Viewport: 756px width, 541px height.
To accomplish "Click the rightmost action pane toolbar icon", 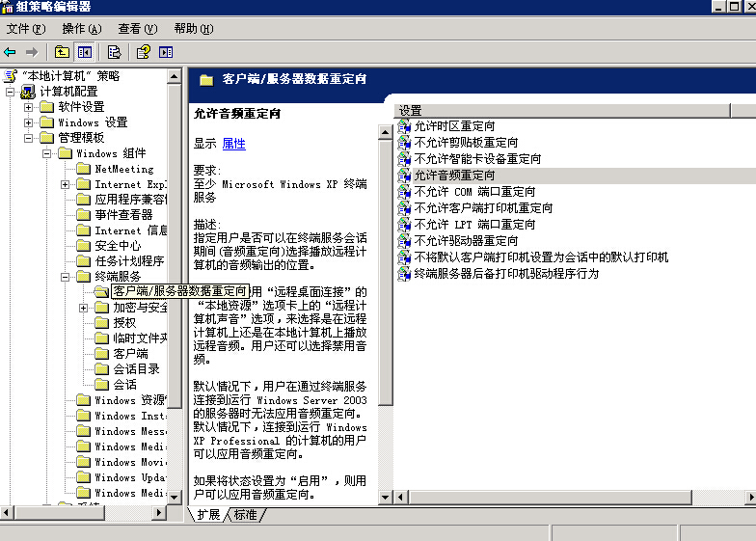I will (x=166, y=52).
